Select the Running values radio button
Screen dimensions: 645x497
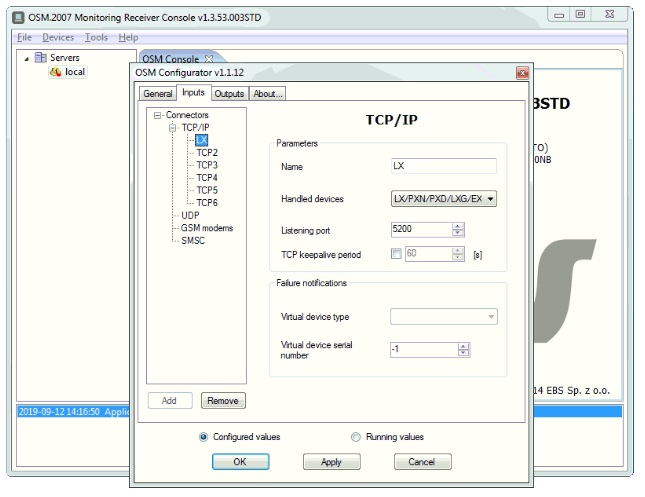[356, 437]
